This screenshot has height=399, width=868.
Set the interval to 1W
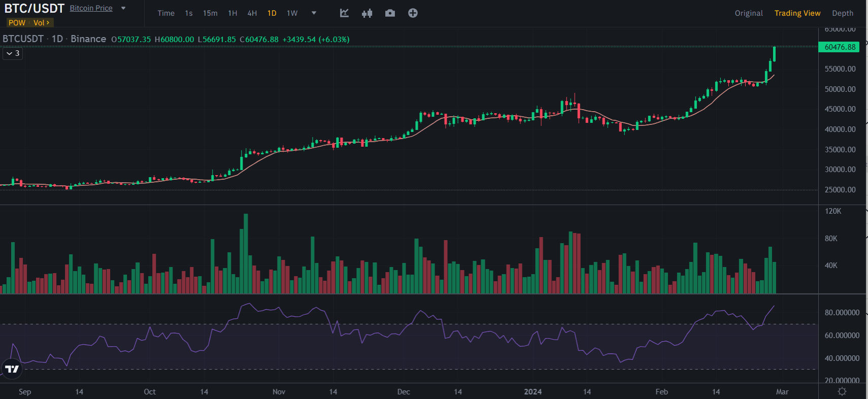(292, 13)
